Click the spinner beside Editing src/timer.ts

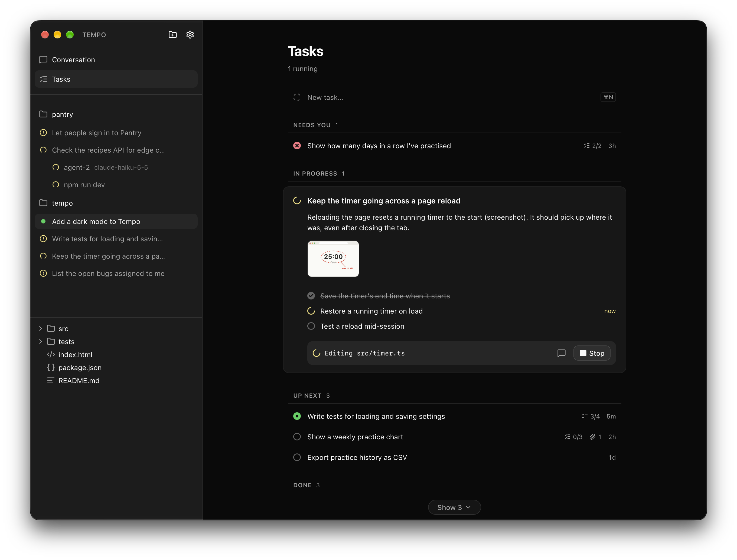click(316, 353)
